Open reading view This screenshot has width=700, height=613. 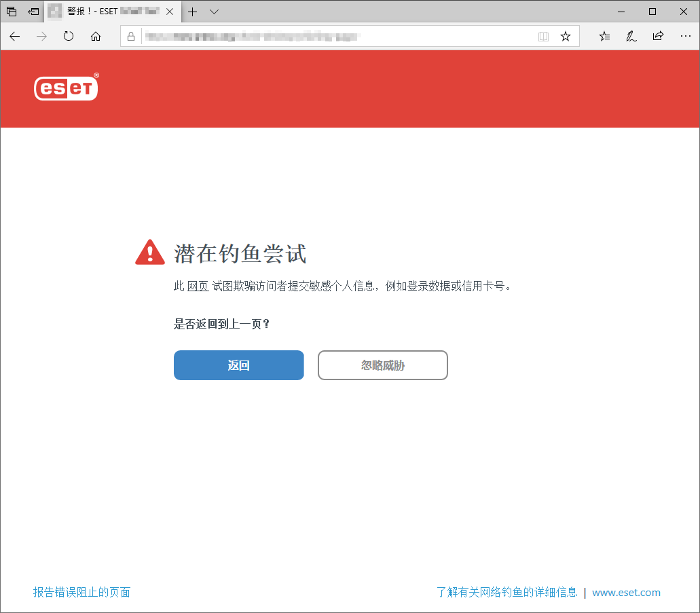[543, 36]
